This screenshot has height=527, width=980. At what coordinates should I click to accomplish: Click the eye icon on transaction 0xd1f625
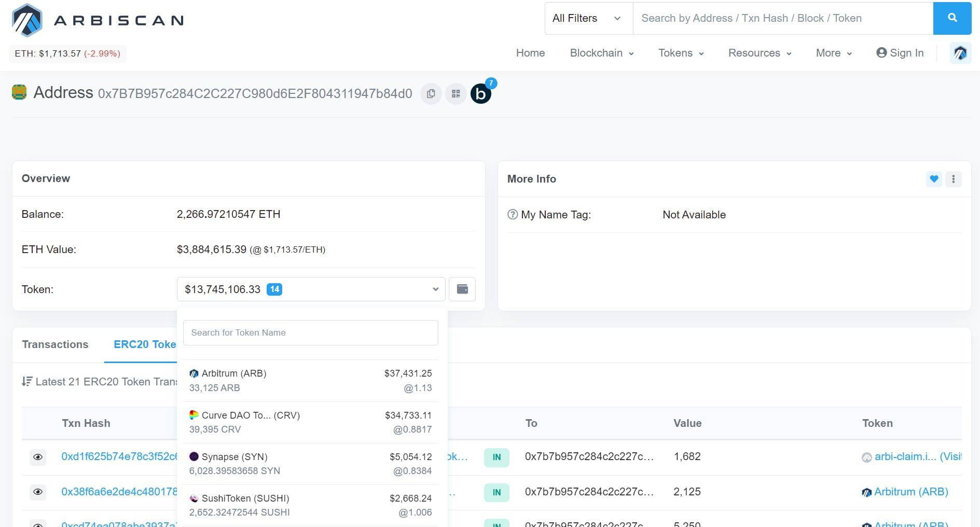point(37,457)
